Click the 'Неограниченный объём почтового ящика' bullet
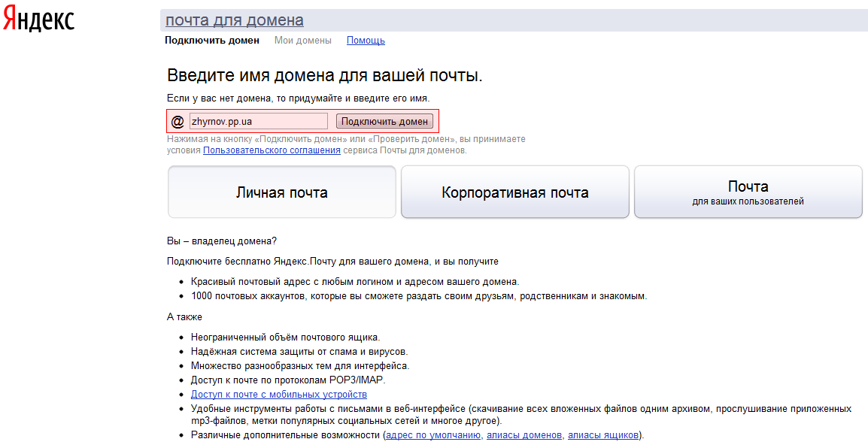 click(285, 338)
